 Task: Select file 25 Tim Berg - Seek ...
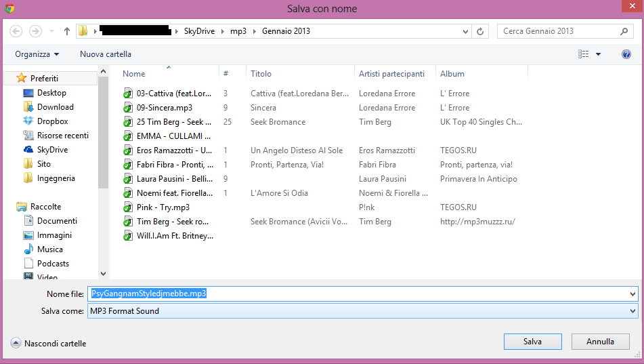point(174,122)
